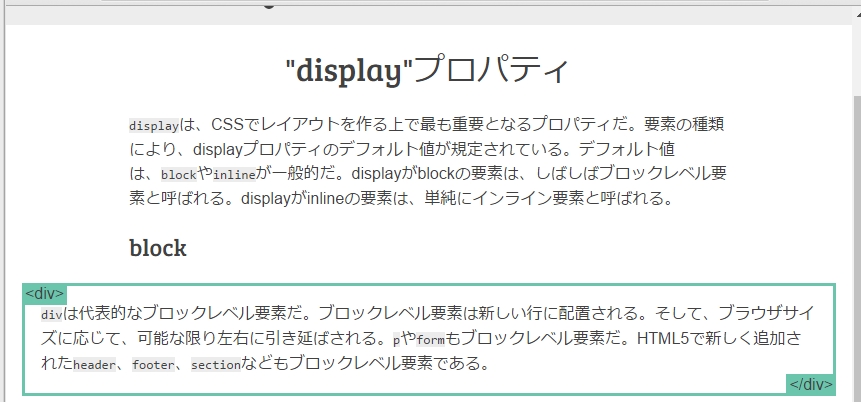Click the "display"プロパティ page heading
The width and height of the screenshot is (861, 402).
(427, 71)
